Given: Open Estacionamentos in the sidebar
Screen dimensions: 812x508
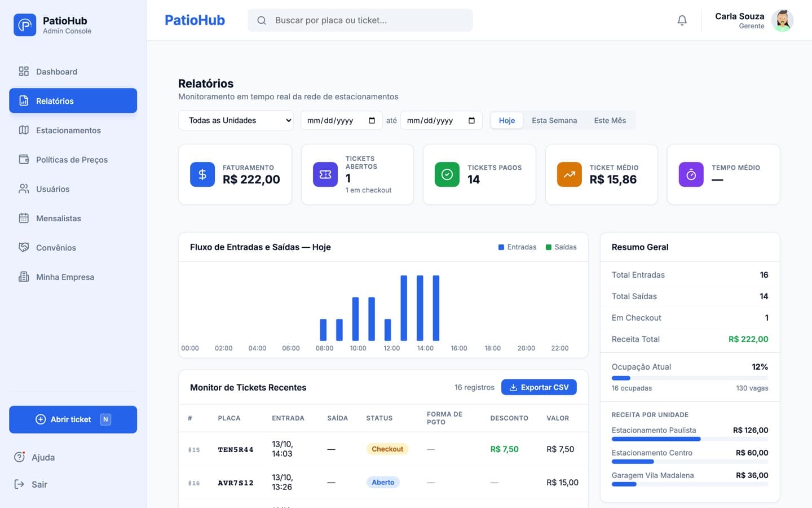Looking at the screenshot, I should tap(73, 130).
